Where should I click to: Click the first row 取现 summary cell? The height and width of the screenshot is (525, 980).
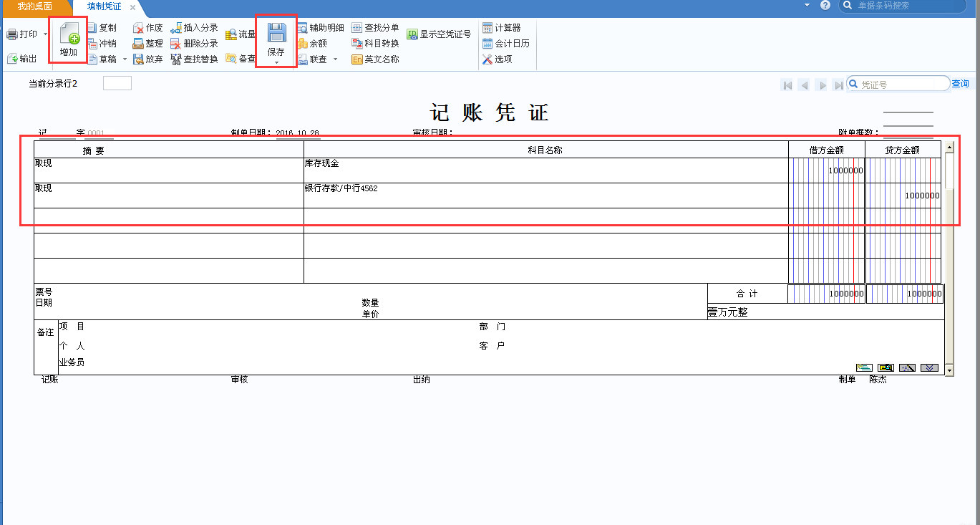[169, 170]
